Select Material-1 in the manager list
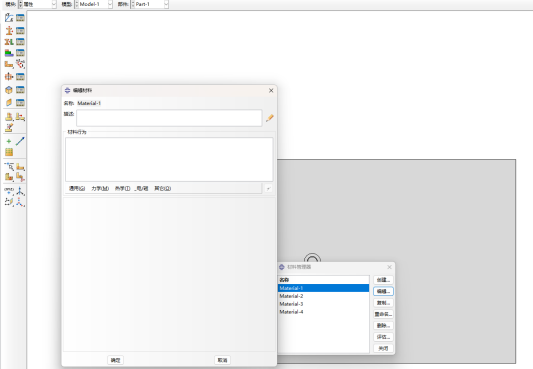Image resolution: width=533 pixels, height=369 pixels. click(x=324, y=288)
